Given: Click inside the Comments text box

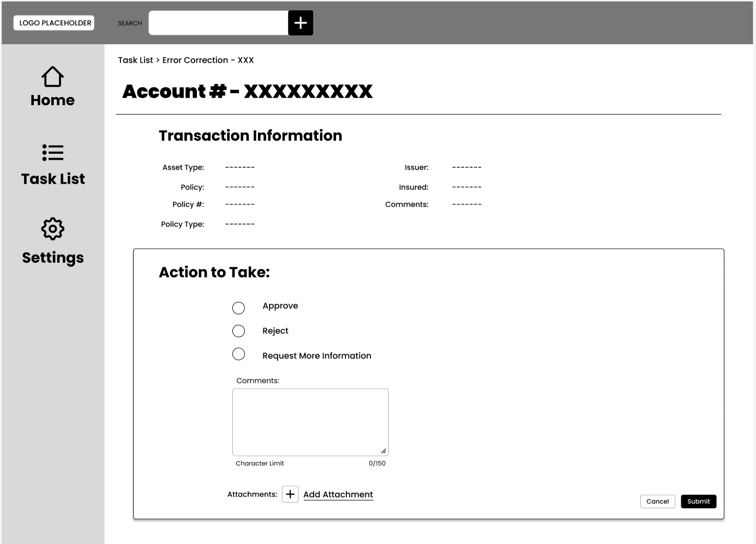Looking at the screenshot, I should click(310, 421).
